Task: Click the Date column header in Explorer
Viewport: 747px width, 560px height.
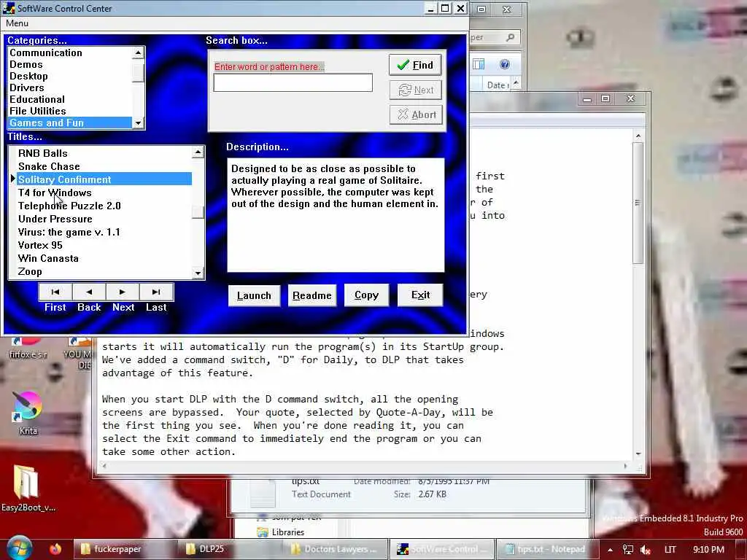Action: coord(498,85)
